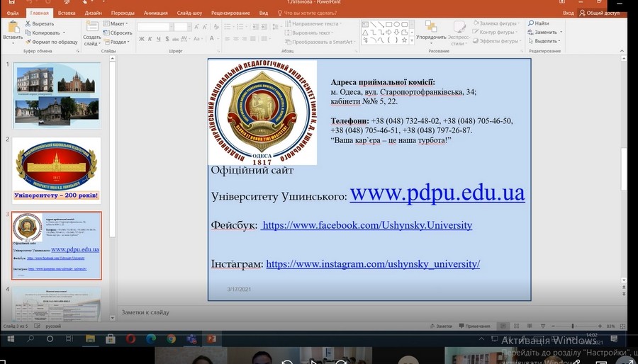Toggle align text right

click(x=245, y=39)
